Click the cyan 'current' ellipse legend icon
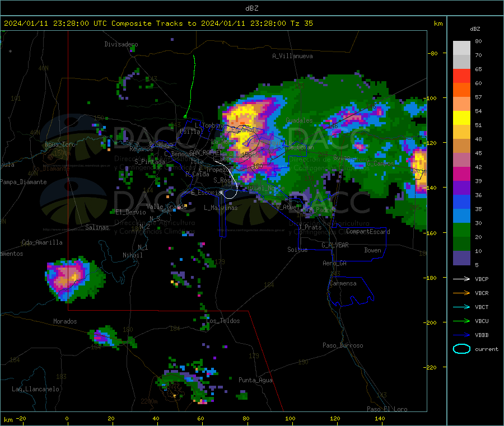This screenshot has width=504, height=426. [461, 349]
